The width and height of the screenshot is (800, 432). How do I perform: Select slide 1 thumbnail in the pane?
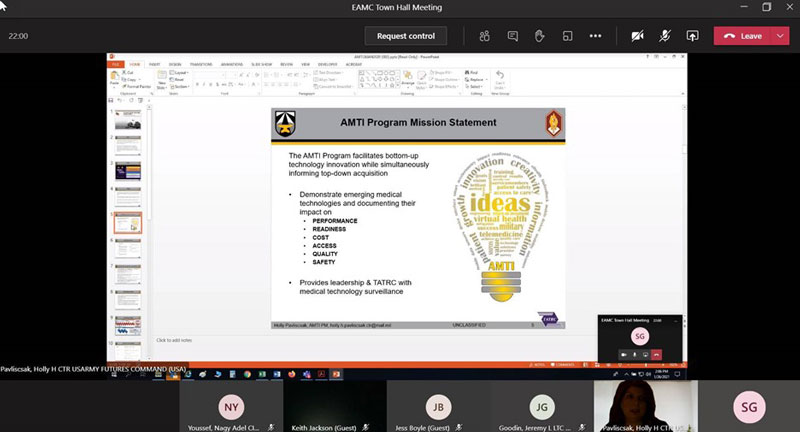pos(128,120)
